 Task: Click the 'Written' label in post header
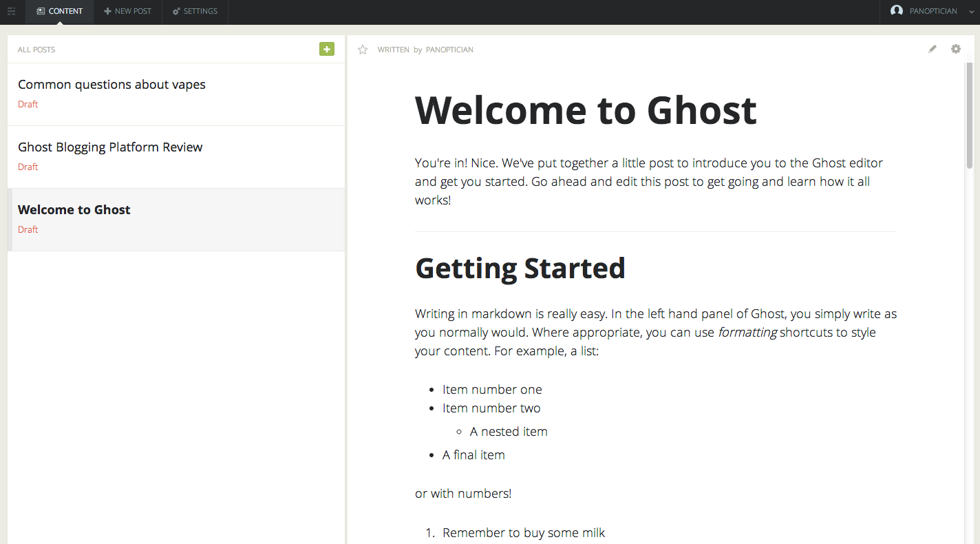coord(394,50)
